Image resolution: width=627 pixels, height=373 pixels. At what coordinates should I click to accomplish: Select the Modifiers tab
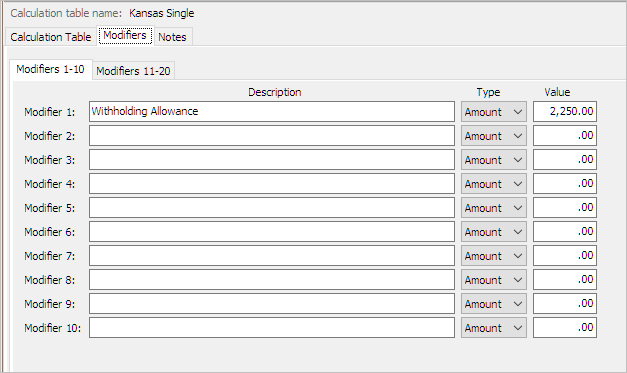125,36
